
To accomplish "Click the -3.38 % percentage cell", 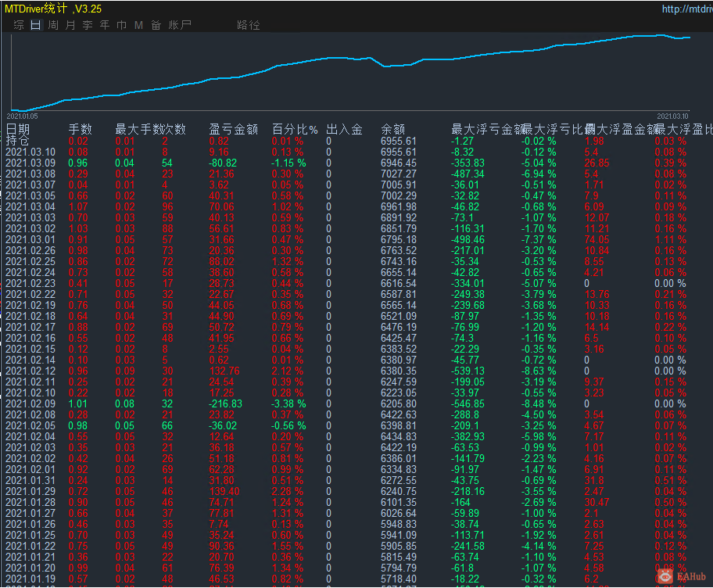I will pos(288,403).
